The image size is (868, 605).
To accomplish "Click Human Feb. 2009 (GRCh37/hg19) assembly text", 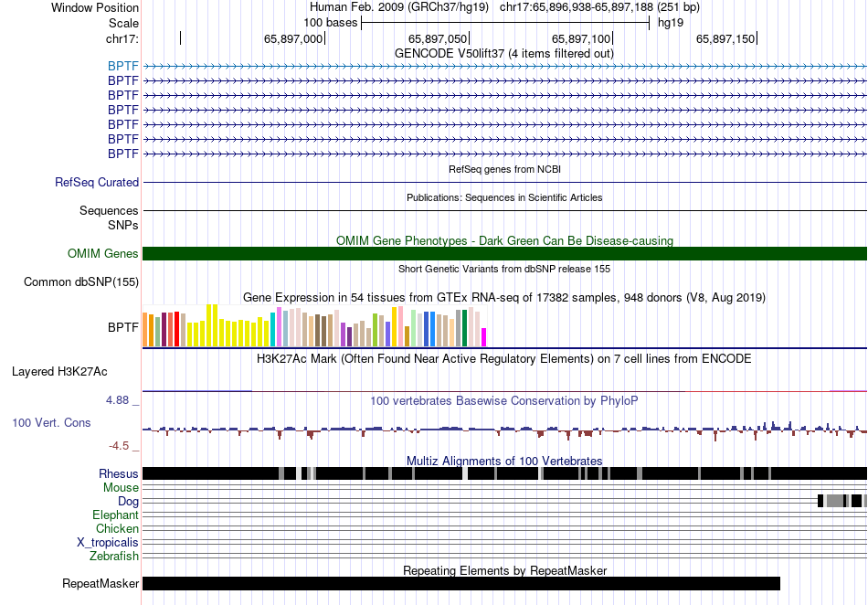I will coord(399,7).
